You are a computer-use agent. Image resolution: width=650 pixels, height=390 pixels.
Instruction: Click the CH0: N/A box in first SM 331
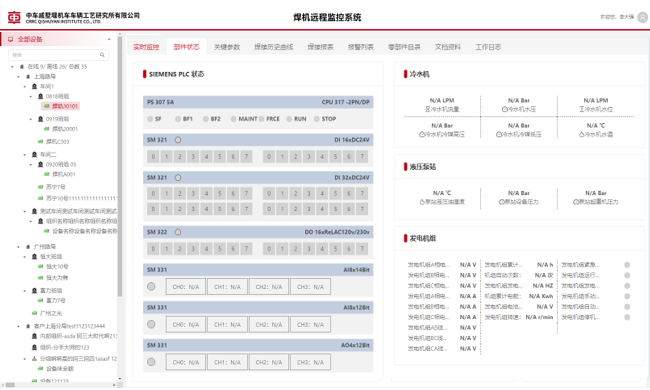pyautogui.click(x=186, y=287)
